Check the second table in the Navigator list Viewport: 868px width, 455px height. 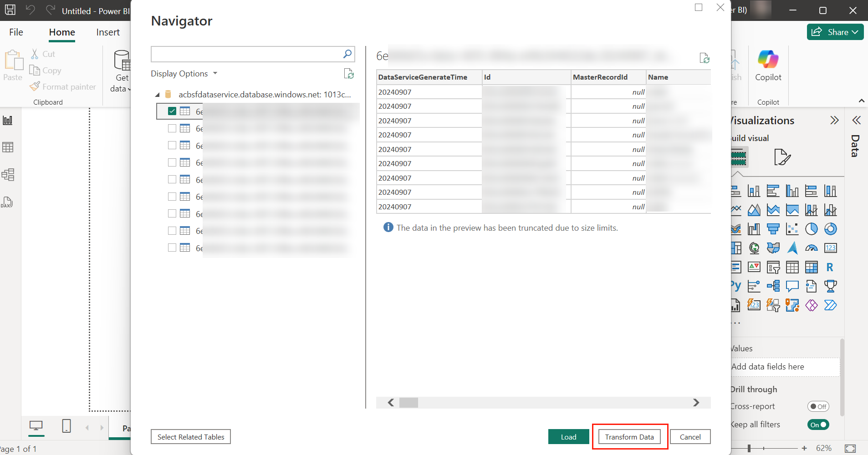(x=172, y=128)
